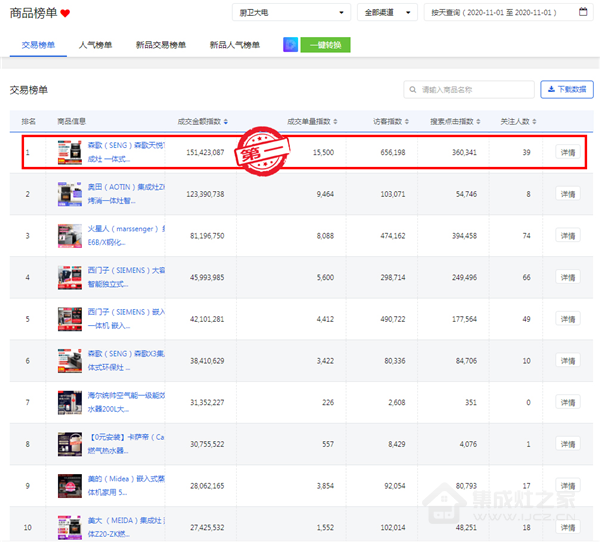Open the 美的（Midea）嵌入式 product link
The image size is (600, 543).
click(126, 486)
